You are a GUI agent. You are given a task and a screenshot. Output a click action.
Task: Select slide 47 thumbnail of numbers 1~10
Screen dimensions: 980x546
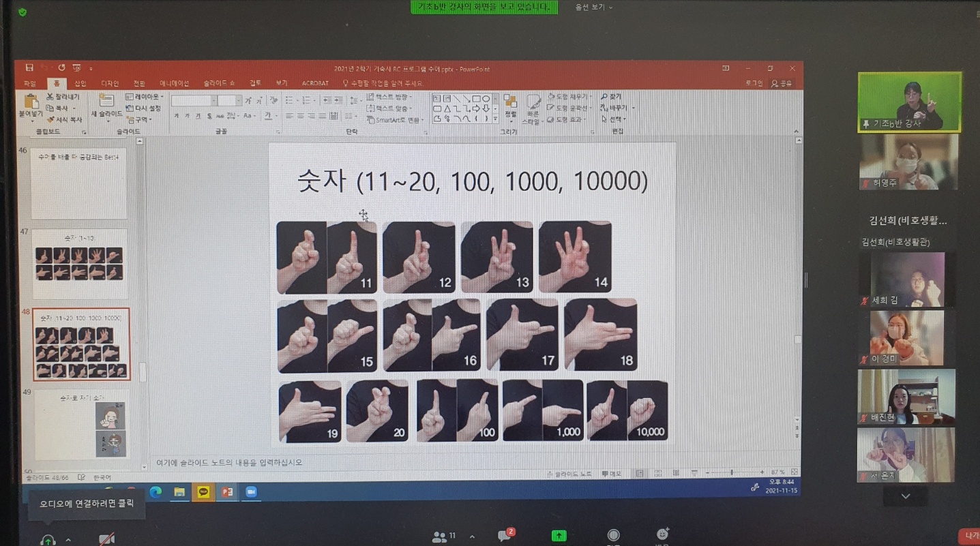(x=79, y=263)
